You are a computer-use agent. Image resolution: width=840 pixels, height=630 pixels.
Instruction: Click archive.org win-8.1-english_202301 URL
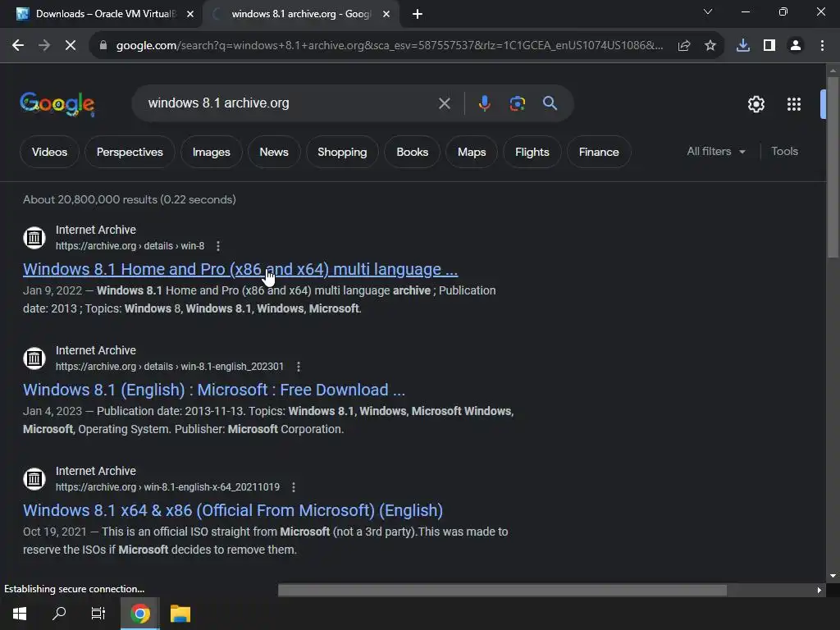(170, 367)
